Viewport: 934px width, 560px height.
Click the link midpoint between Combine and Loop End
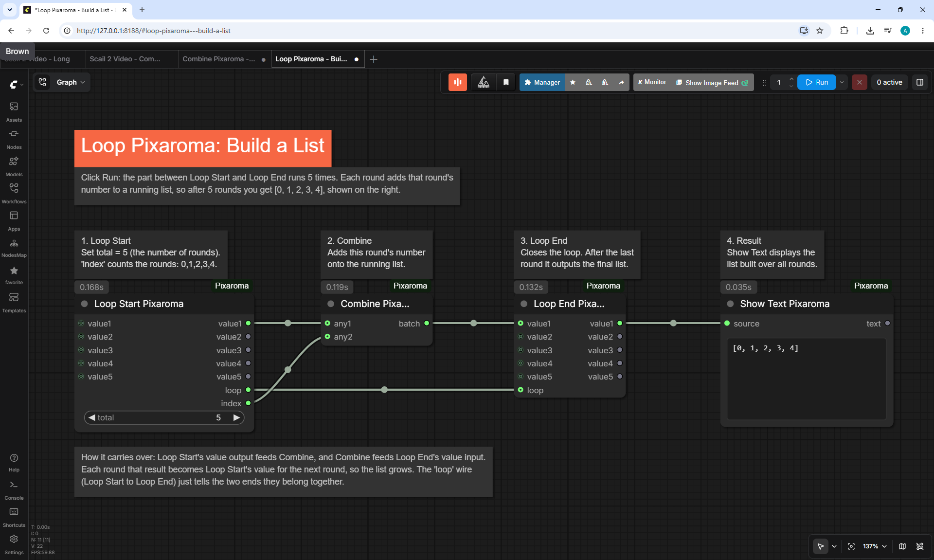473,323
